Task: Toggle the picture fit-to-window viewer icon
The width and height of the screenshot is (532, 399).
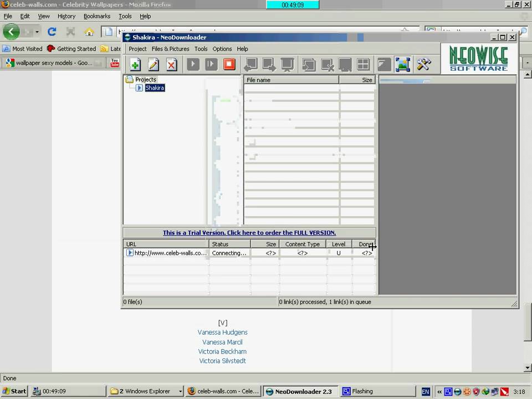Action: (403, 64)
